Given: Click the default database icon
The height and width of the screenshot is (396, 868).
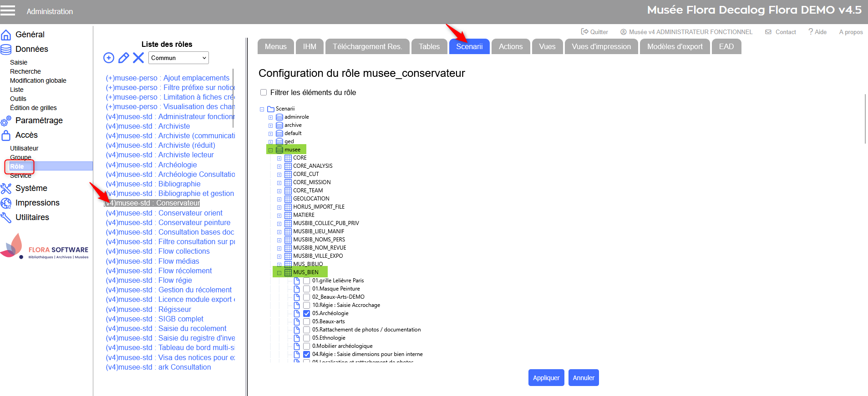Looking at the screenshot, I should (279, 134).
